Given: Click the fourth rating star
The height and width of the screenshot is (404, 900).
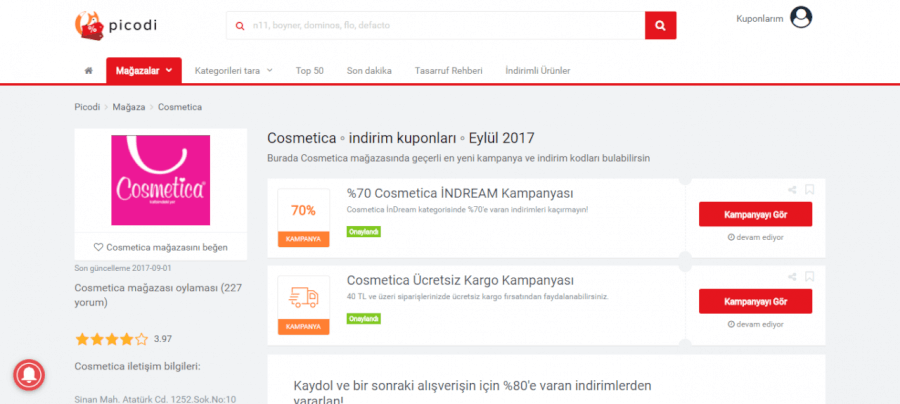Looking at the screenshot, I should pos(127,339).
